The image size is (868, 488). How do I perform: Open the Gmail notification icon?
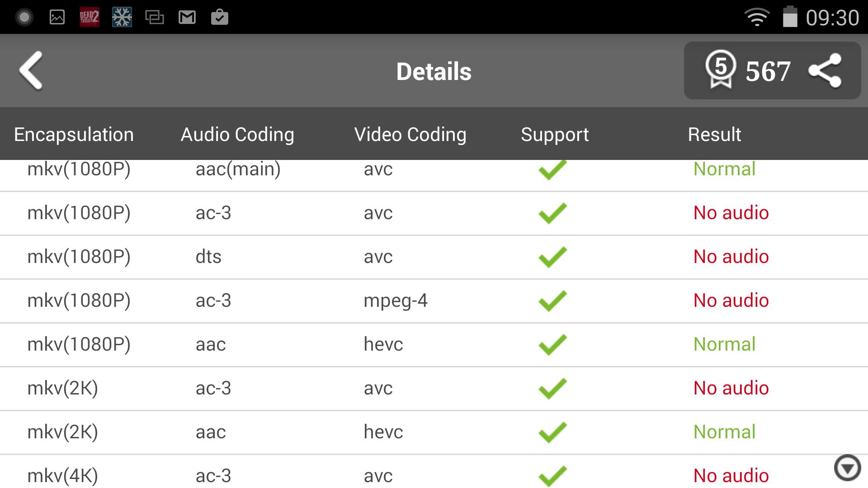point(187,18)
